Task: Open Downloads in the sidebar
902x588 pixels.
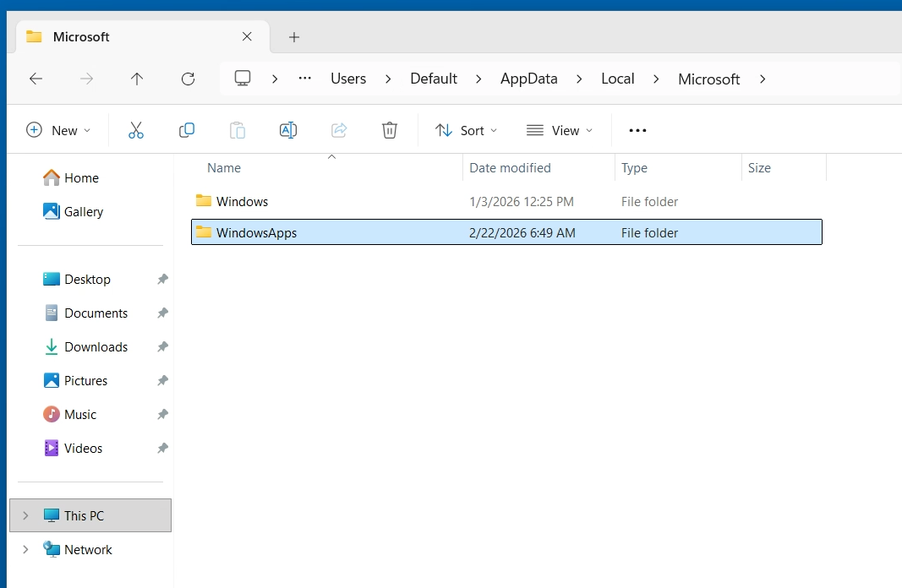Action: pyautogui.click(x=96, y=346)
